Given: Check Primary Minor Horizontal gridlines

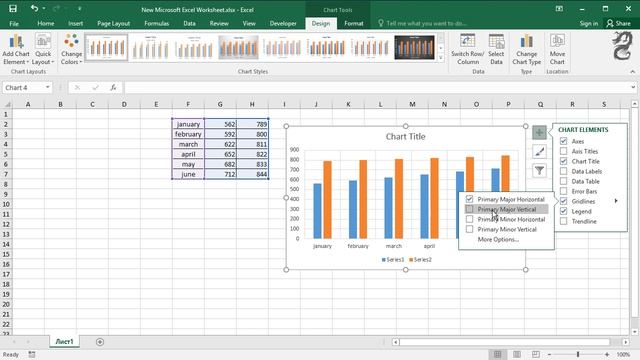Looking at the screenshot, I should pyautogui.click(x=469, y=219).
